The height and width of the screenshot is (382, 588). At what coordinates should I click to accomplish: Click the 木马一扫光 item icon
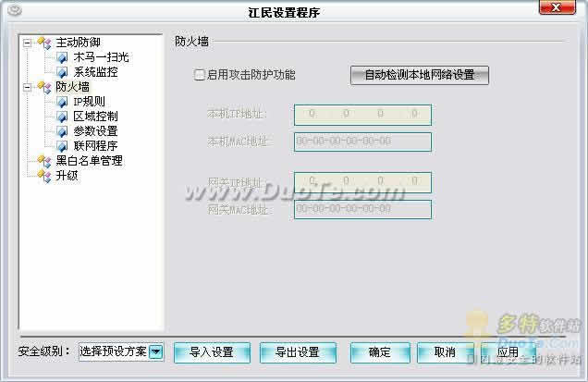(x=62, y=57)
